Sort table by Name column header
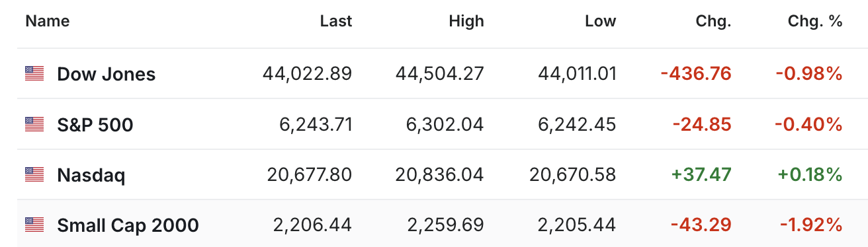Screen dimensions: 868x247 (x=48, y=21)
